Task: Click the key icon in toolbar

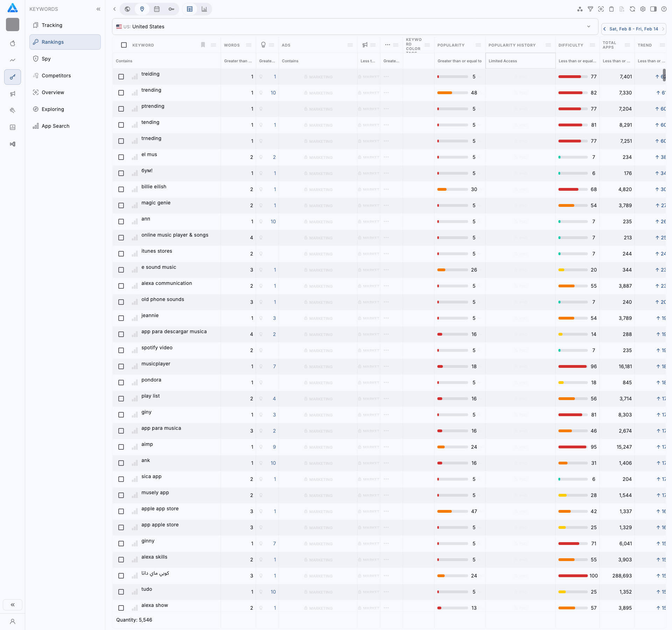Action: [x=171, y=9]
